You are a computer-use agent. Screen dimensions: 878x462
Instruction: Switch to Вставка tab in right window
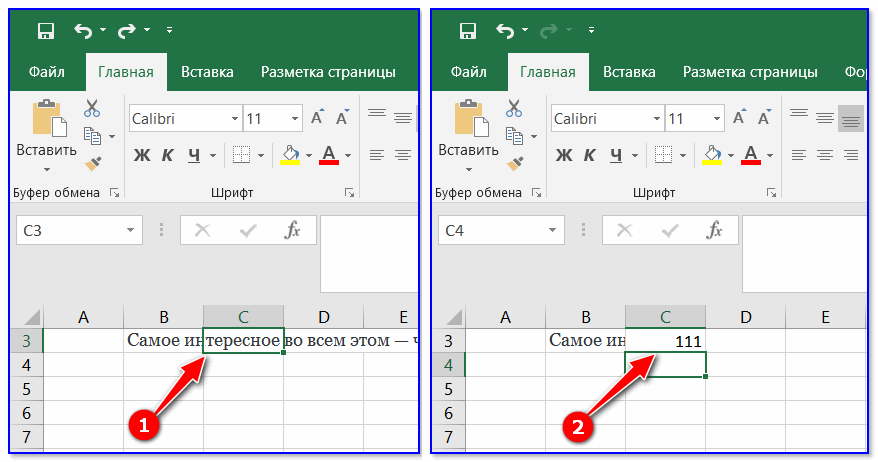629,72
